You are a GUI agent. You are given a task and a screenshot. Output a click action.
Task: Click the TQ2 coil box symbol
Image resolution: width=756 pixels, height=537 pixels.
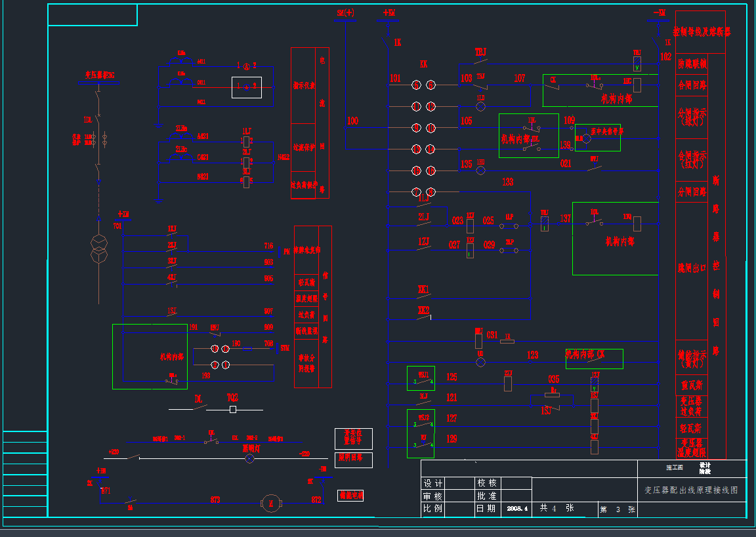click(x=233, y=409)
